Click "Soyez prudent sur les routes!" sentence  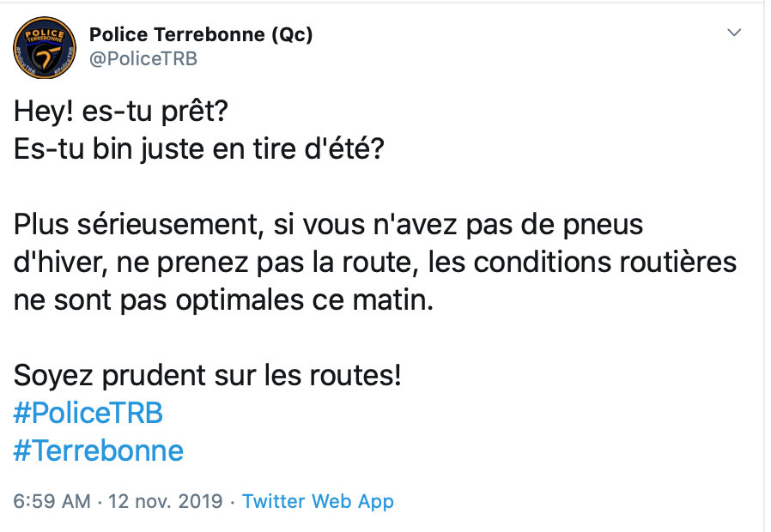208,375
